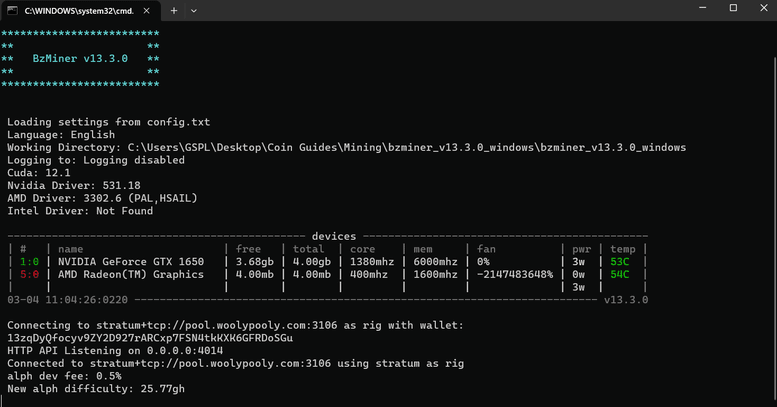Click the BzMiner v13.3.0 banner text

click(x=80, y=59)
